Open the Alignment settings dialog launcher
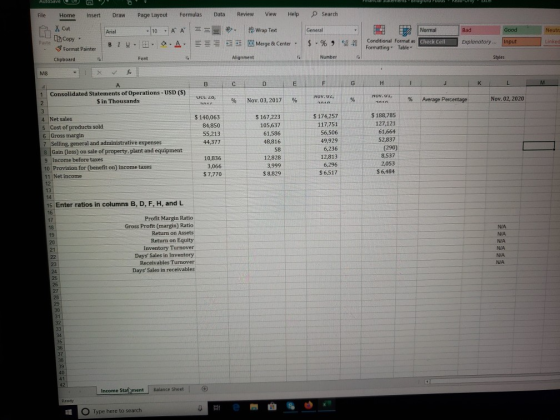 [x=299, y=57]
